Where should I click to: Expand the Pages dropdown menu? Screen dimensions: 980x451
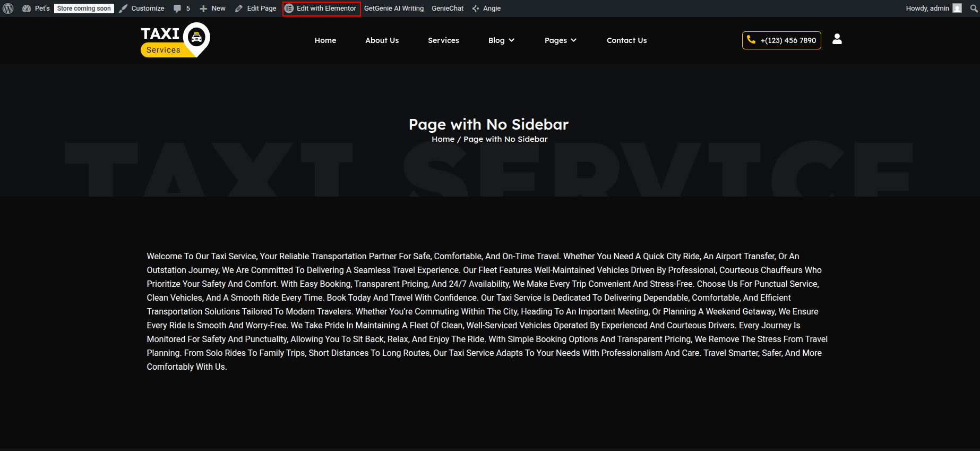coord(561,40)
